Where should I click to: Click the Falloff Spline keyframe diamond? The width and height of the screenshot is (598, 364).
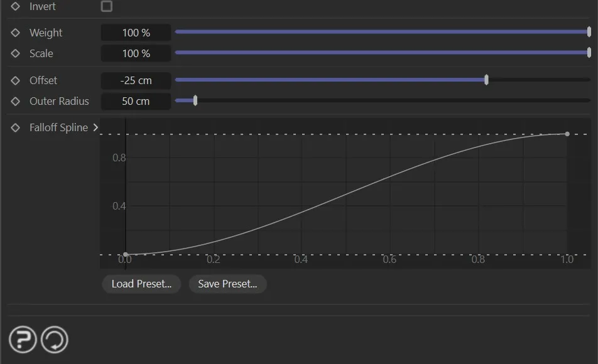[16, 127]
